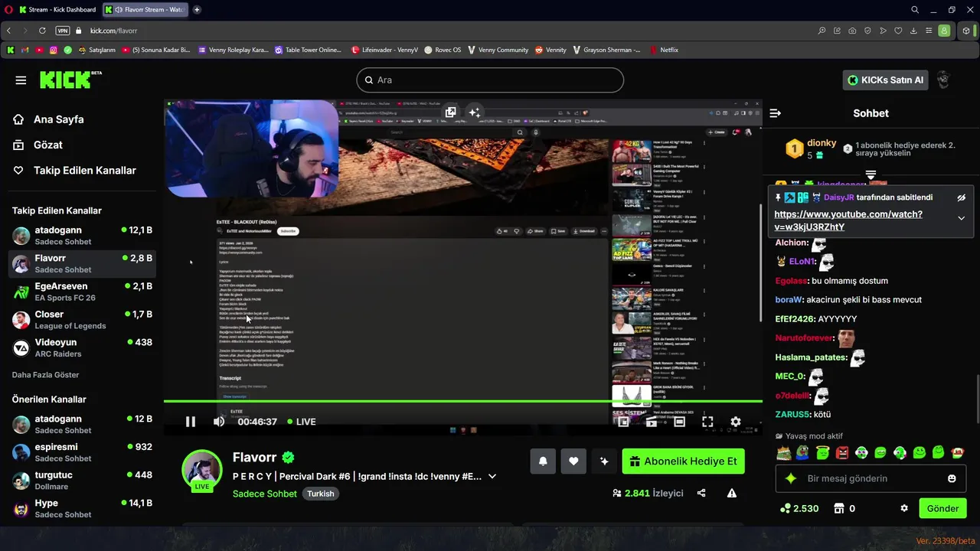Open the pinned YouTube link

coord(848,220)
